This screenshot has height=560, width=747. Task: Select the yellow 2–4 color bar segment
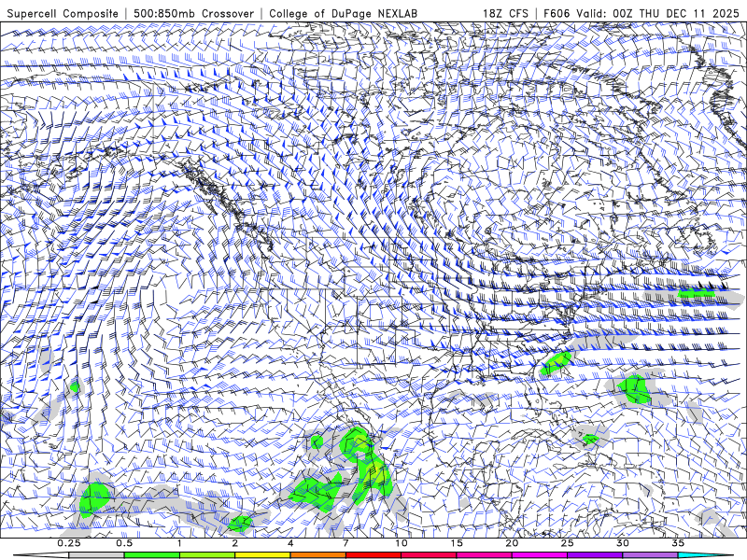click(262, 555)
